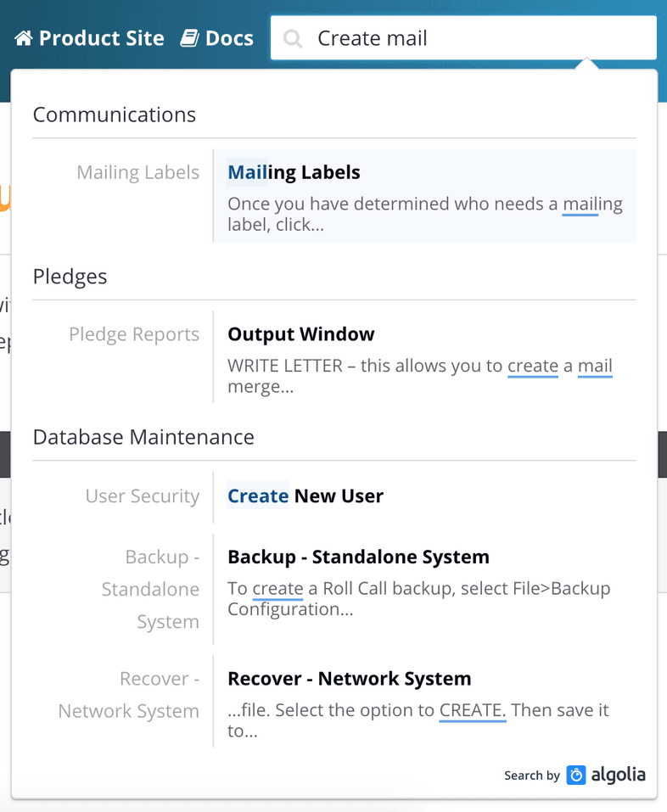Image resolution: width=667 pixels, height=812 pixels.
Task: Click the underlined CREATE link in Recover snippet
Action: tap(472, 710)
